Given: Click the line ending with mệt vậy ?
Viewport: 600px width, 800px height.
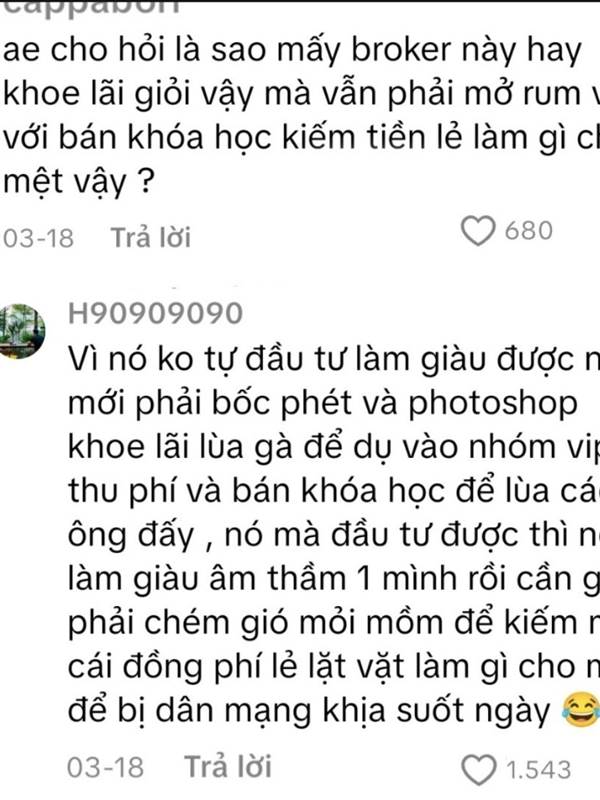Looking at the screenshot, I should (78, 183).
